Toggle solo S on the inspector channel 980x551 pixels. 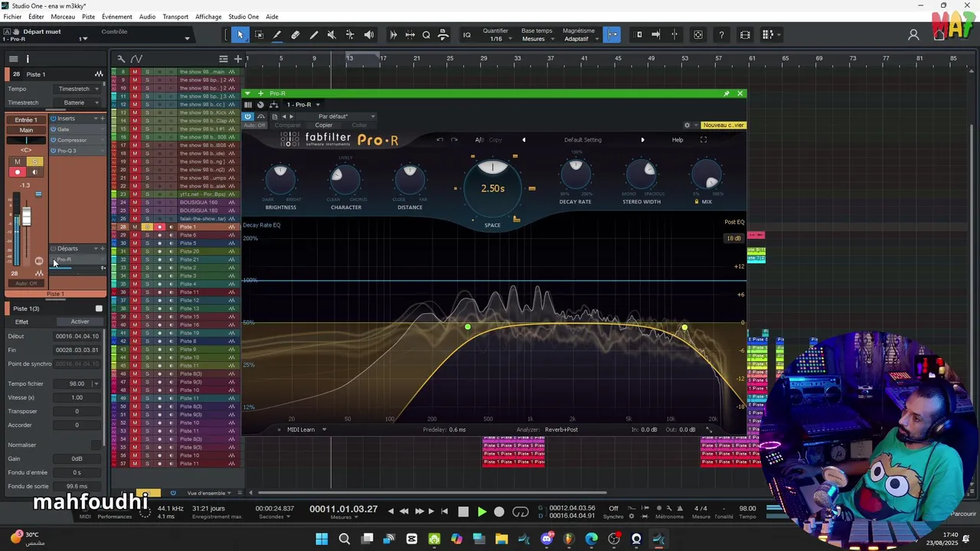34,161
